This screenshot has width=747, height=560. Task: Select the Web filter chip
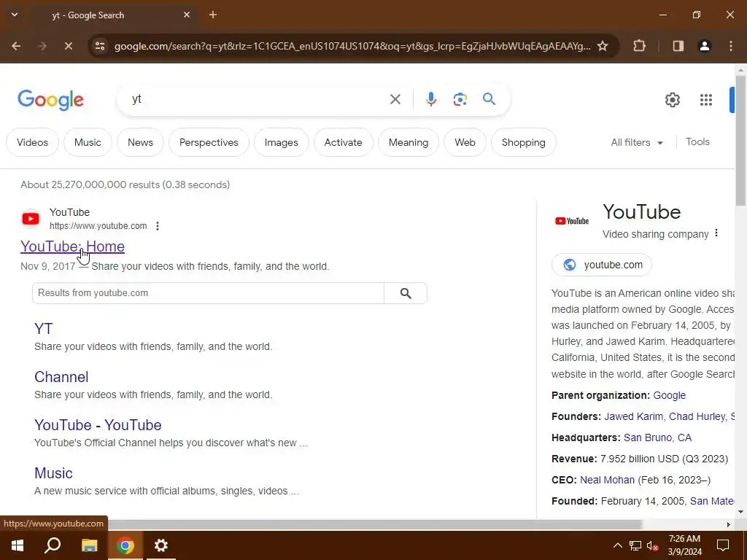click(465, 142)
